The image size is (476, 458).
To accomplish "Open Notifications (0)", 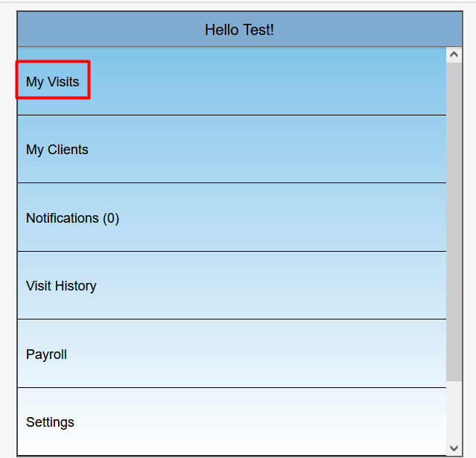I will click(232, 217).
